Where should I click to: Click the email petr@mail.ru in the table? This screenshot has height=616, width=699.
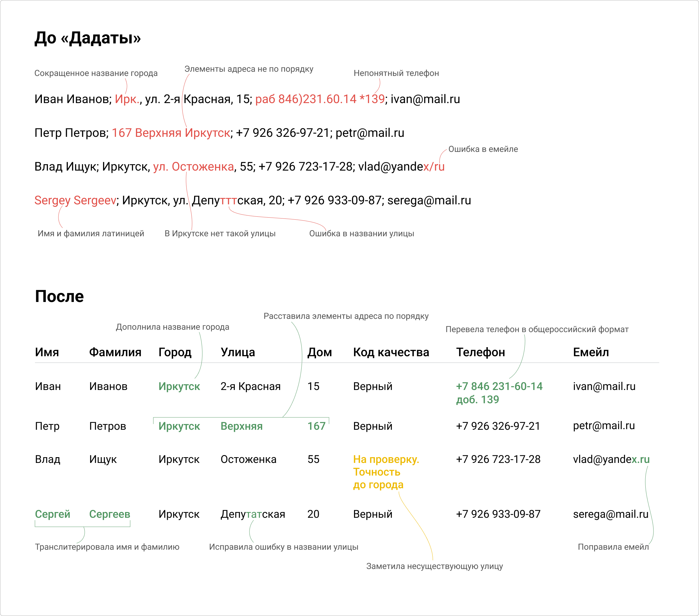click(603, 426)
